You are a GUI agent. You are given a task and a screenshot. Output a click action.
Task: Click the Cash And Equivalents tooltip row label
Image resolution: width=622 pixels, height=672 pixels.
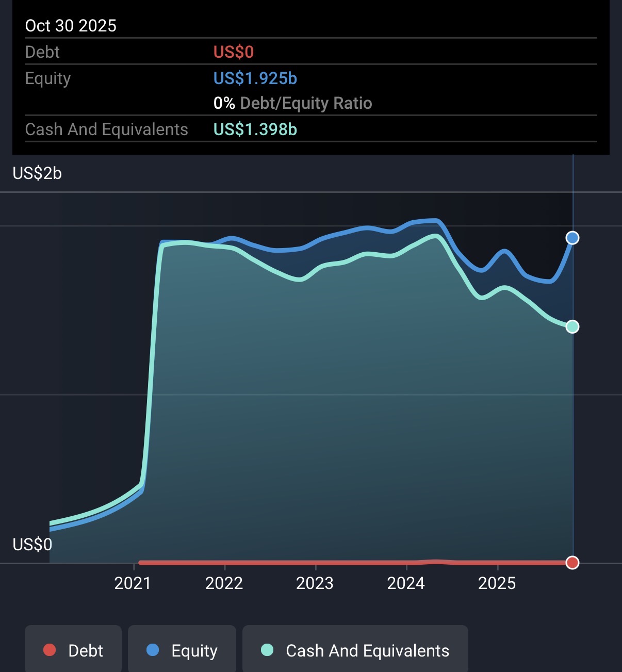click(107, 129)
